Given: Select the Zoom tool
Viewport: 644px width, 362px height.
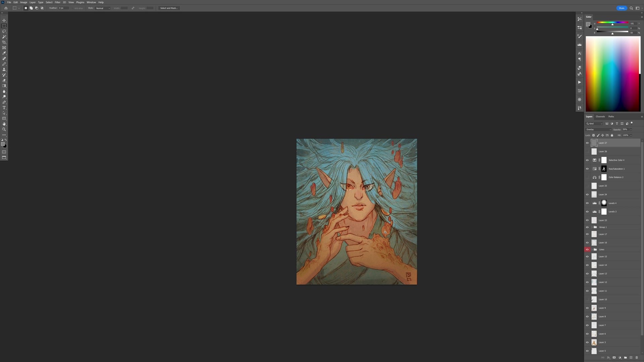Looking at the screenshot, I should [x=4, y=129].
